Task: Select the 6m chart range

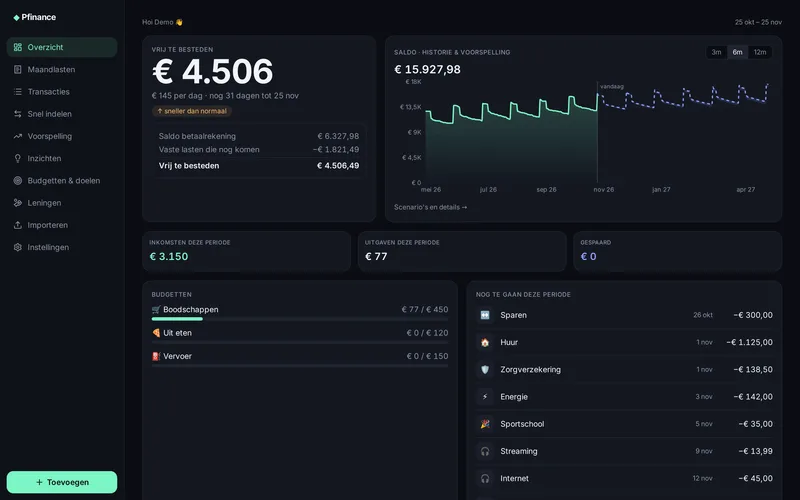Action: [737, 52]
